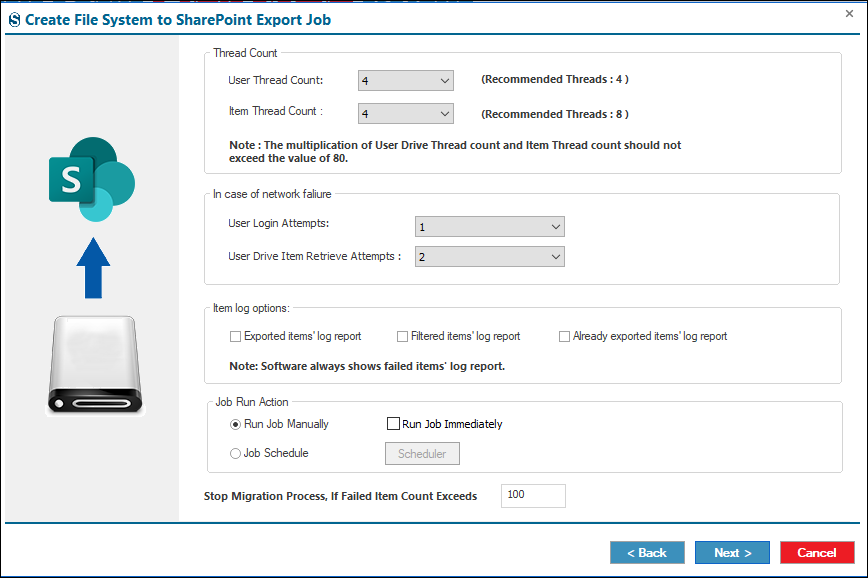Expand the User Login Attempts dropdown
Screen dimensions: 868x578
[x=490, y=227]
